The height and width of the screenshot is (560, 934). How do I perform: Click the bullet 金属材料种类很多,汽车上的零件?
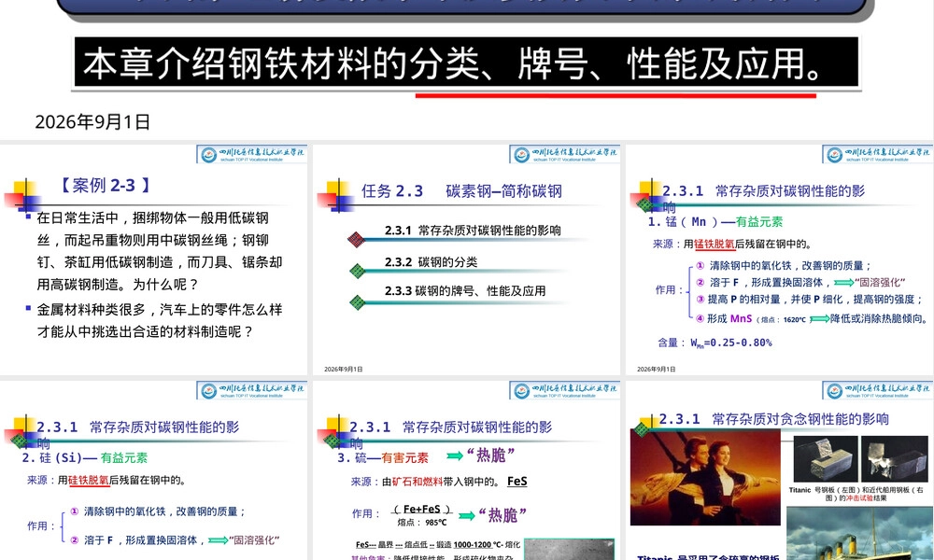click(x=159, y=320)
